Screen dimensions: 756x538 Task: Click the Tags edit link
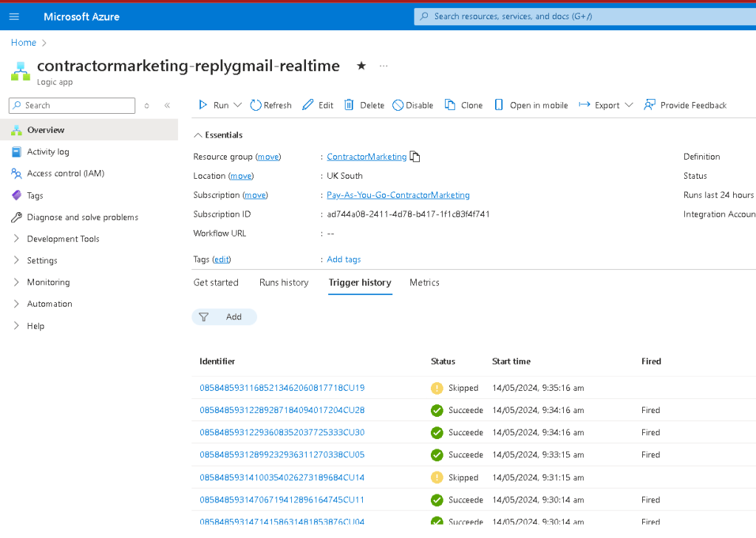click(x=222, y=259)
